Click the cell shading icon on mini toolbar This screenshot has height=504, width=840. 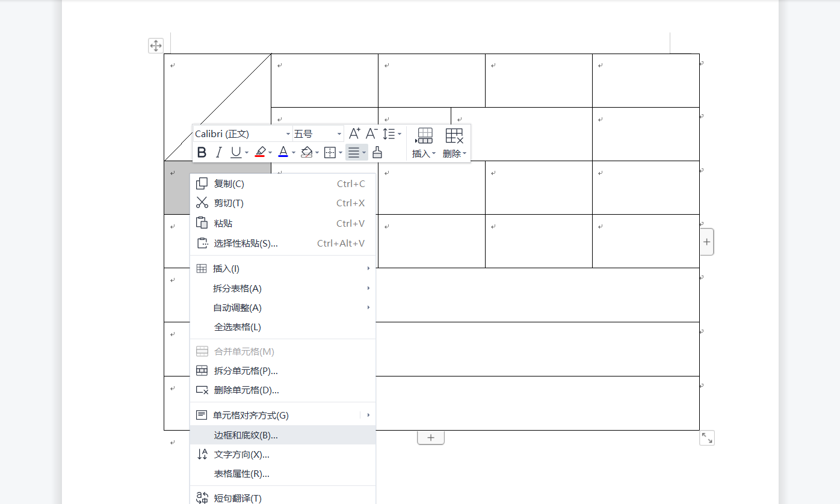tap(307, 152)
